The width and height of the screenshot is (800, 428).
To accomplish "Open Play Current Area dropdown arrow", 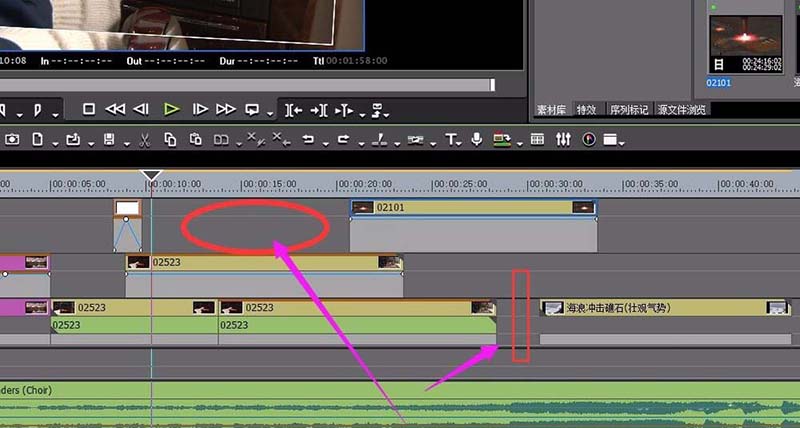I will tap(362, 115).
